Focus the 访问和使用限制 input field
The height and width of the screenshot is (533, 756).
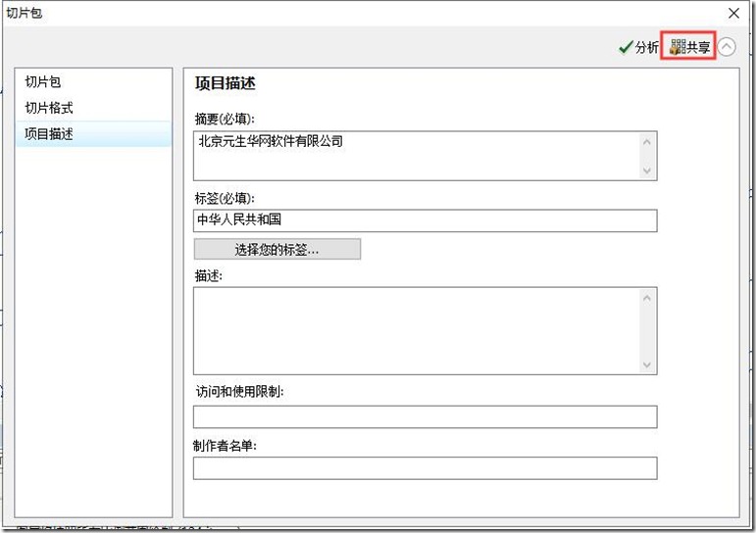(425, 417)
